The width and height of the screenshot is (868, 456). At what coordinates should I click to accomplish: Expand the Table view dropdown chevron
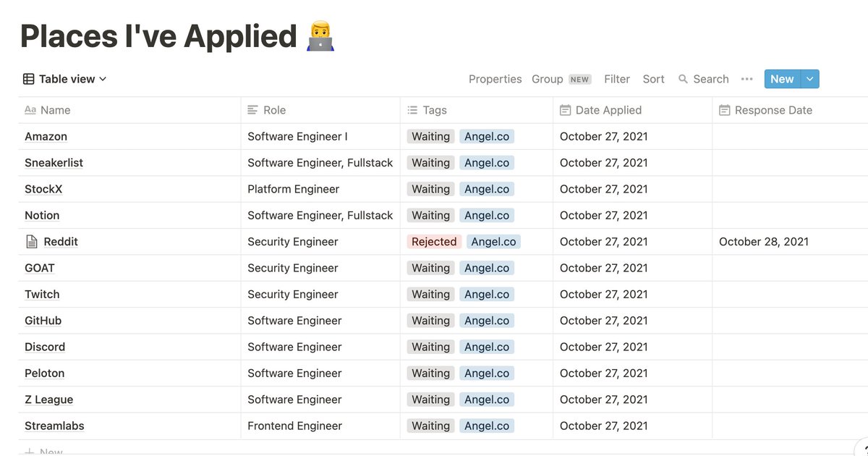(x=103, y=79)
